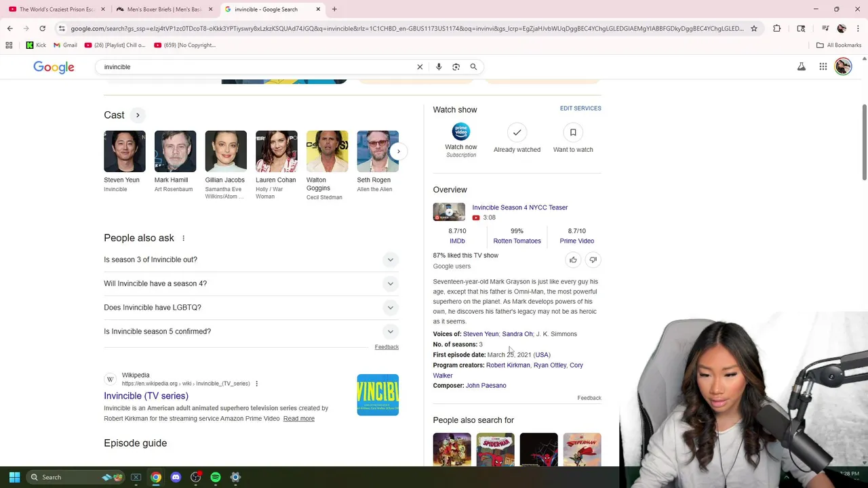Clear the search box text
The height and width of the screenshot is (488, 868).
[420, 67]
